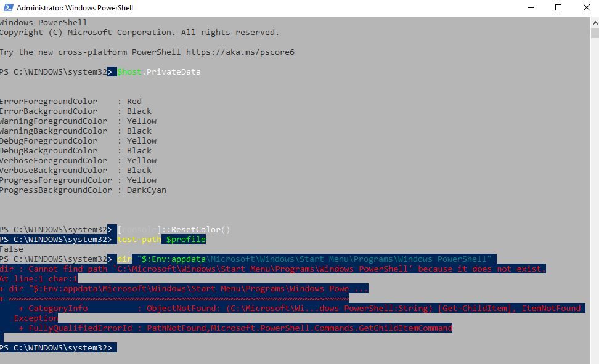Screen dimensions: 599x364
Task: Maximize the PowerShell window
Action: click(559, 8)
